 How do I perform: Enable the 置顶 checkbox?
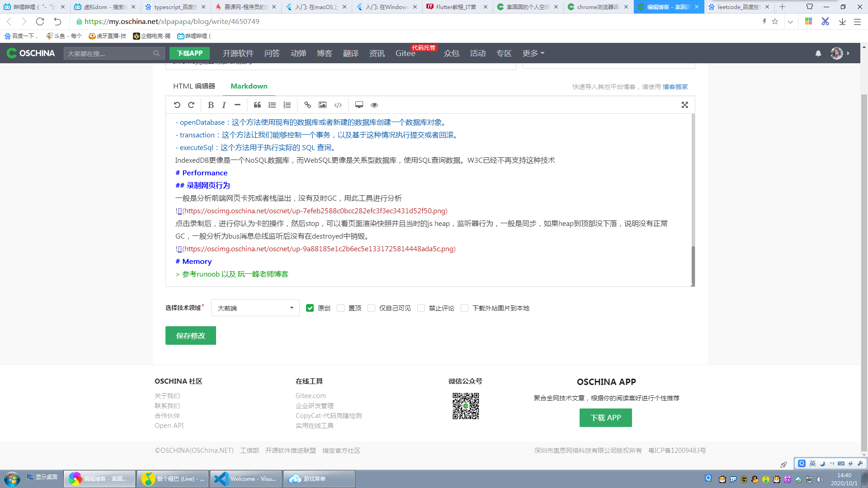coord(341,308)
